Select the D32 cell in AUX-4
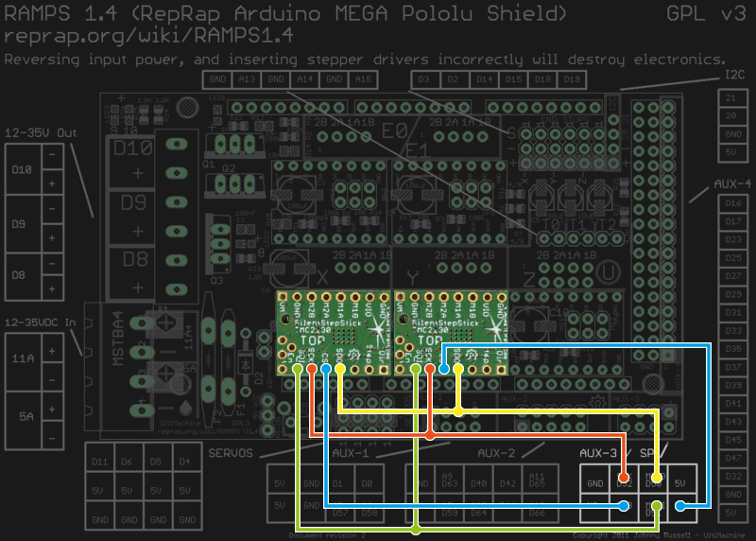 coord(733,477)
